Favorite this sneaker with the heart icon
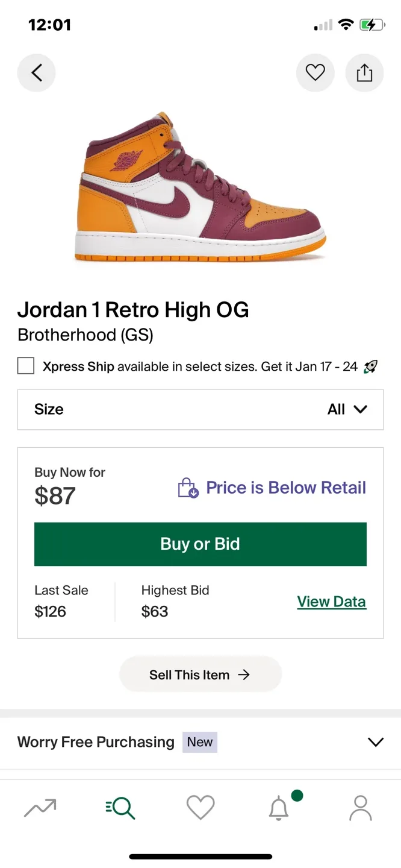 [315, 73]
